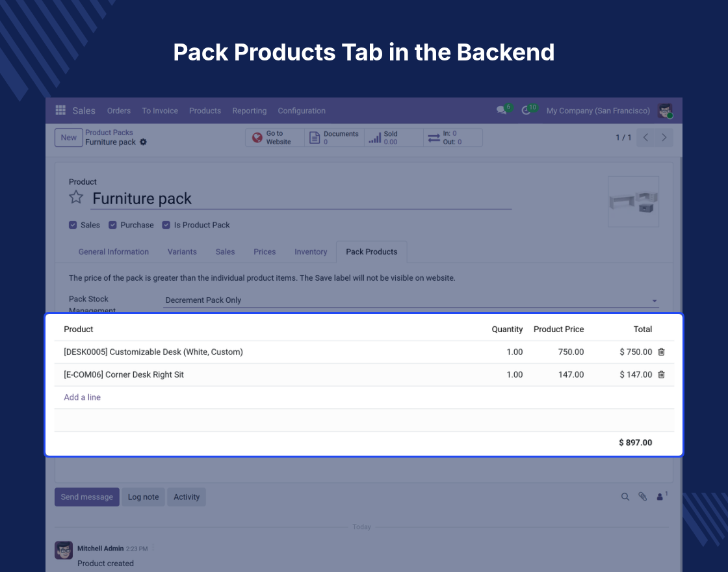
Task: Click the Quantity column header
Action: [507, 329]
